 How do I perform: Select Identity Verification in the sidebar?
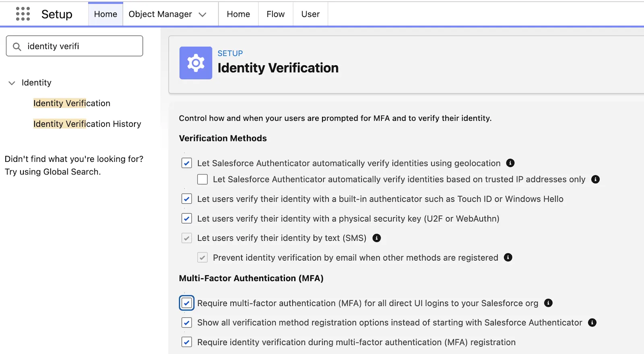72,104
